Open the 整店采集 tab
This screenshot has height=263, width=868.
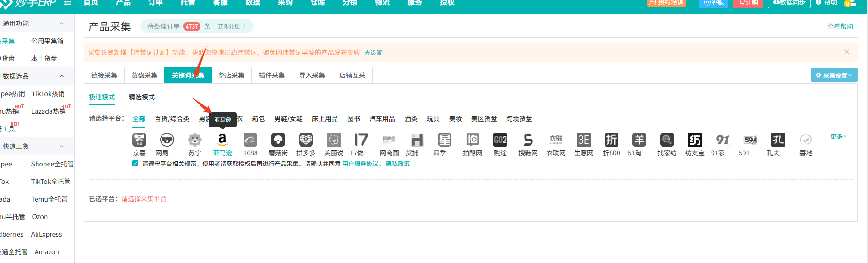tap(231, 75)
